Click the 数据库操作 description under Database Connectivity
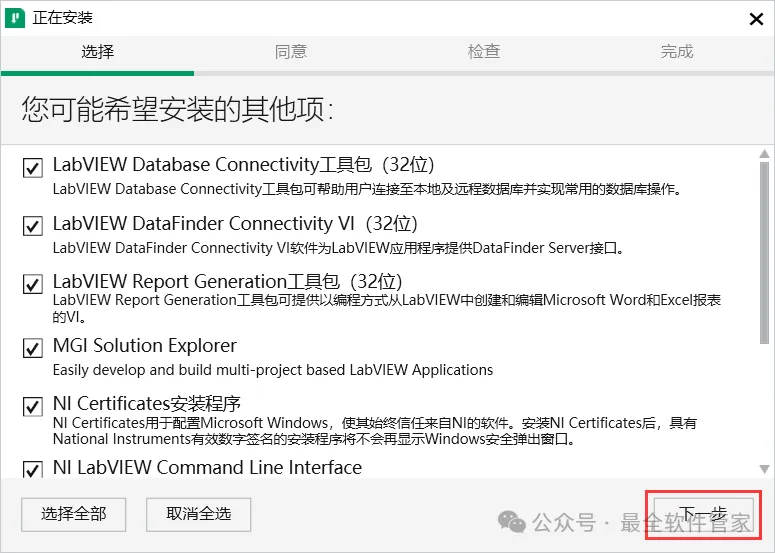775x553 pixels. (x=367, y=189)
